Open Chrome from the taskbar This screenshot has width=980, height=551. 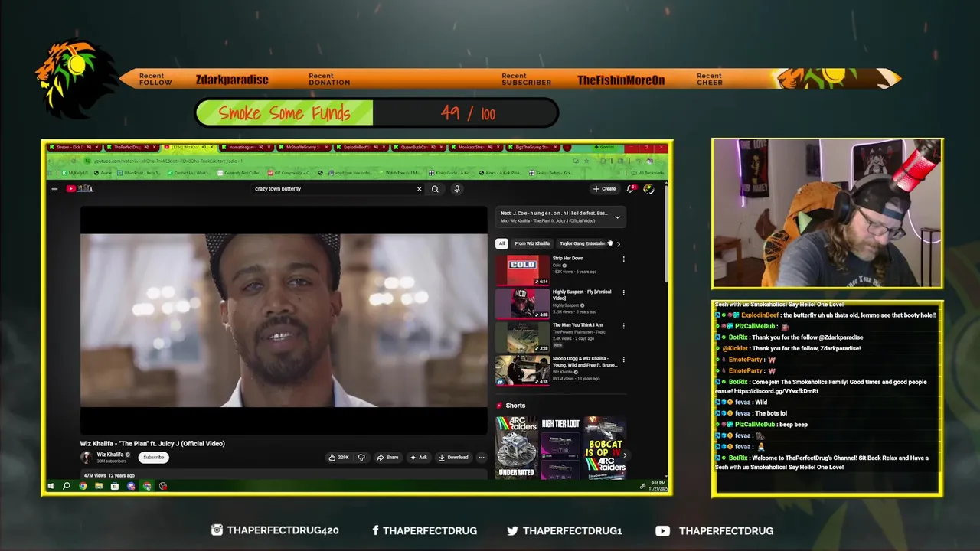click(x=83, y=486)
